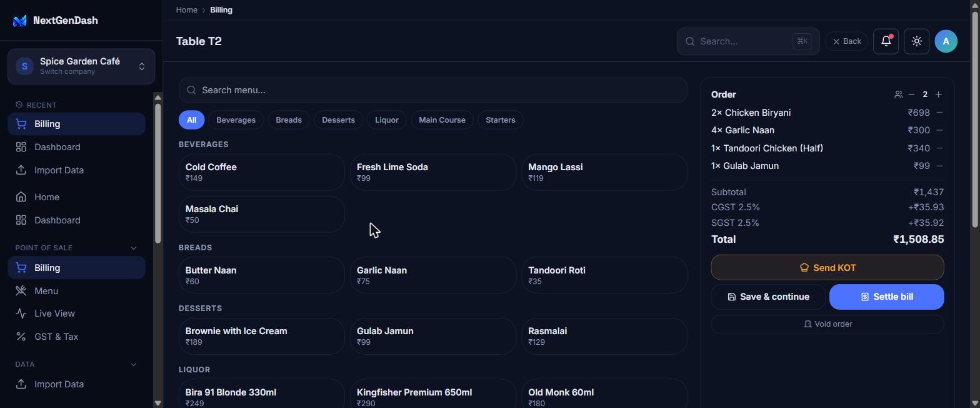
Task: Open Billing under Point of Sale
Action: (76, 268)
